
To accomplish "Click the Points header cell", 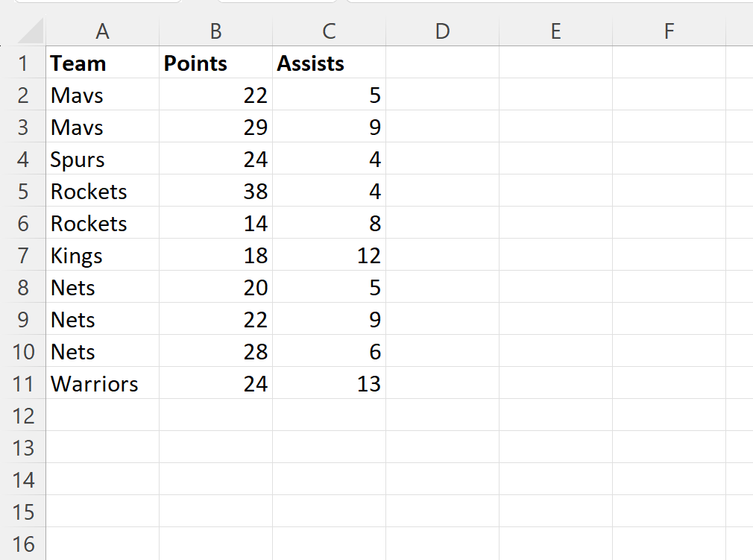I will (x=215, y=63).
